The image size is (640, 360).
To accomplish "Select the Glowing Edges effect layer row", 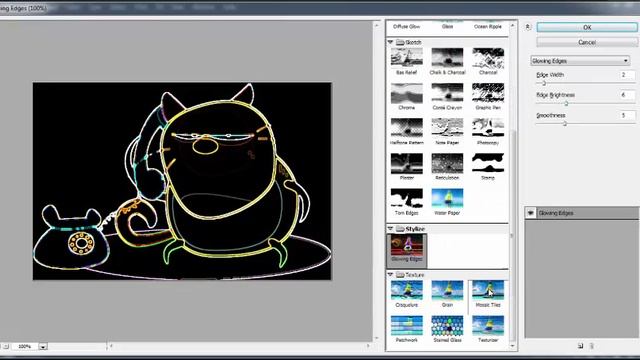I will point(582,213).
